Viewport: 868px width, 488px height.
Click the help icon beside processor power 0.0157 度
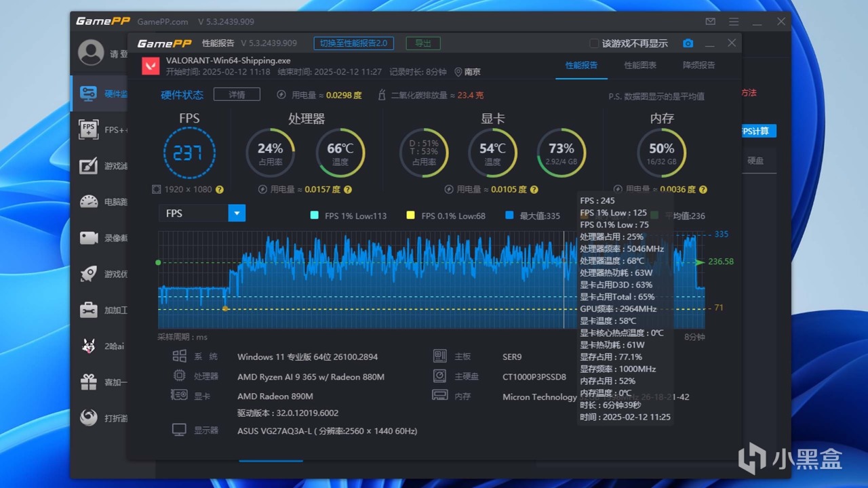[348, 190]
